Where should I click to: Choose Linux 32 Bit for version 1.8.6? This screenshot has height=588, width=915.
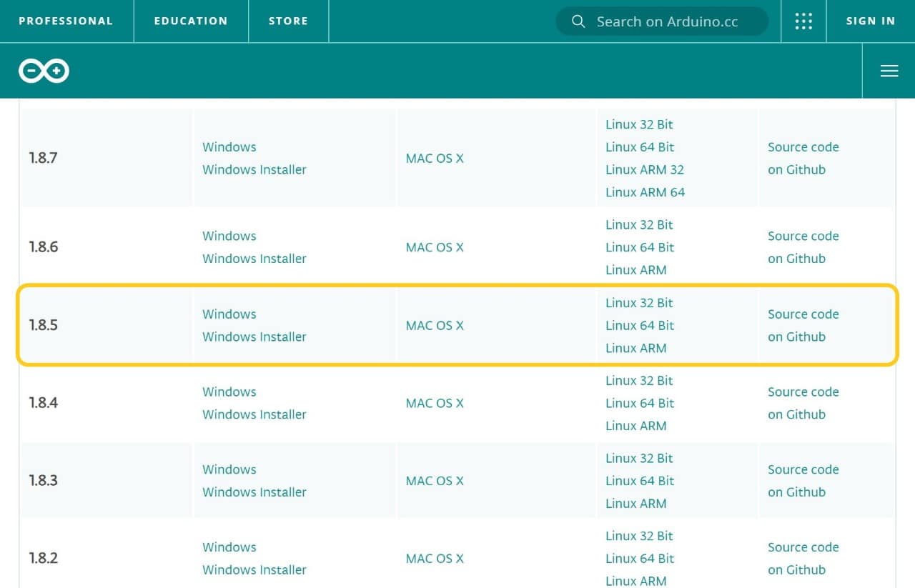click(639, 225)
